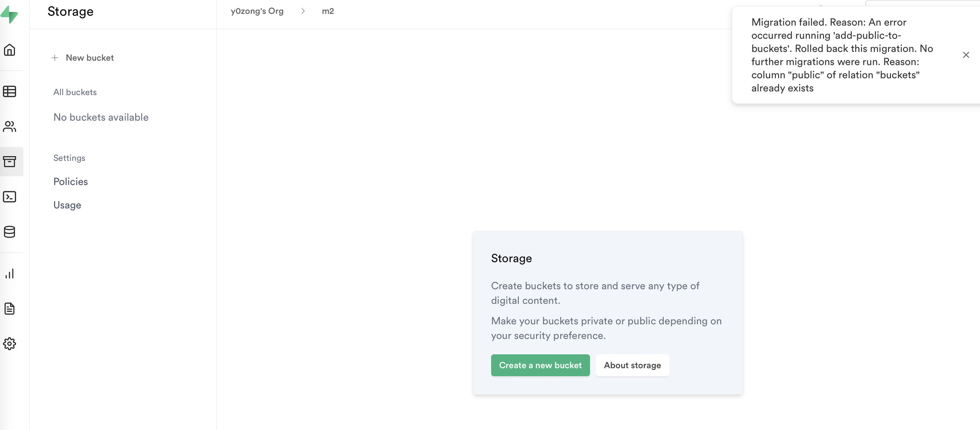The height and width of the screenshot is (430, 980).
Task: Open the Settings gear icon
Action: [x=9, y=344]
